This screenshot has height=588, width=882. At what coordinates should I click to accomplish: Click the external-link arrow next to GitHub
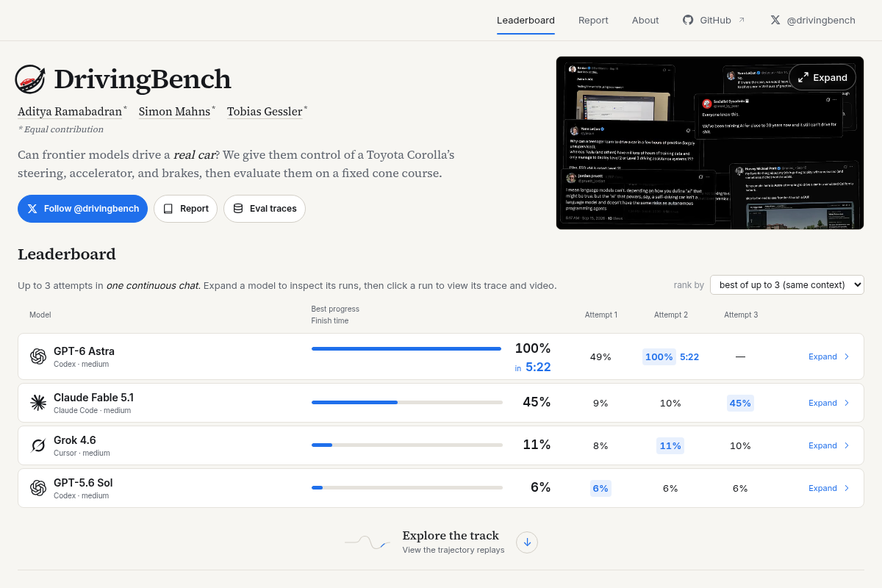click(x=742, y=20)
